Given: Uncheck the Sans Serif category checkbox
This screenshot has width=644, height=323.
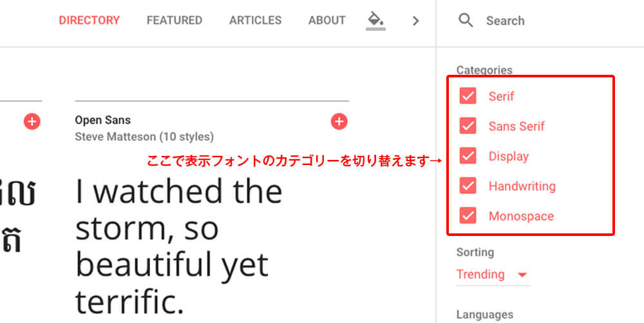Looking at the screenshot, I should point(468,126).
